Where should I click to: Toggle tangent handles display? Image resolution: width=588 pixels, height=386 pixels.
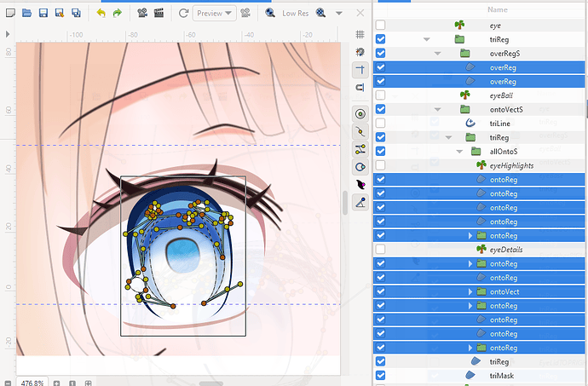click(x=360, y=149)
